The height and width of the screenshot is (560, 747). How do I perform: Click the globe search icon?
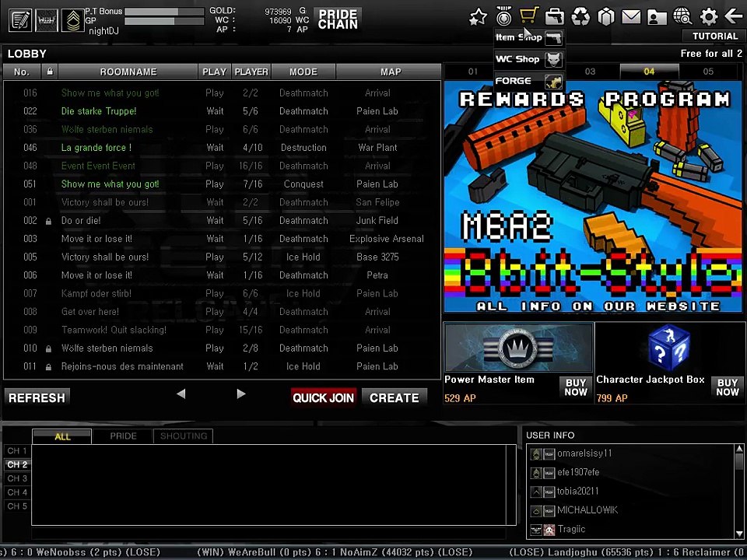coord(682,16)
